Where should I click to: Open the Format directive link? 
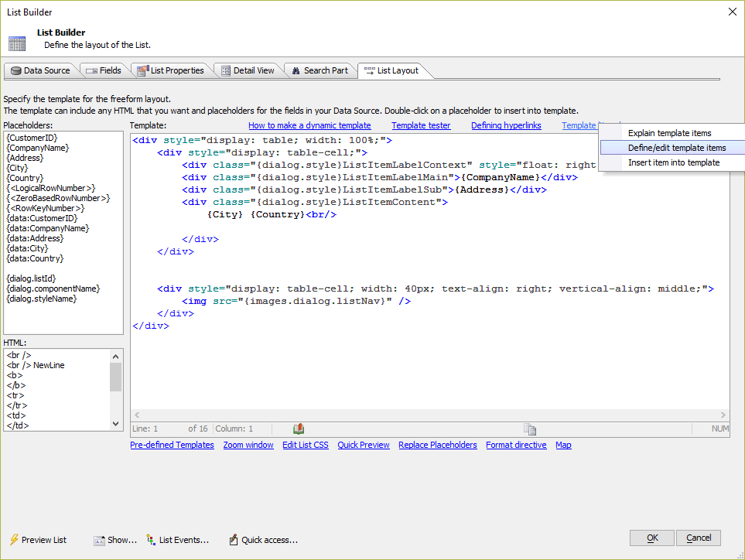pos(516,445)
